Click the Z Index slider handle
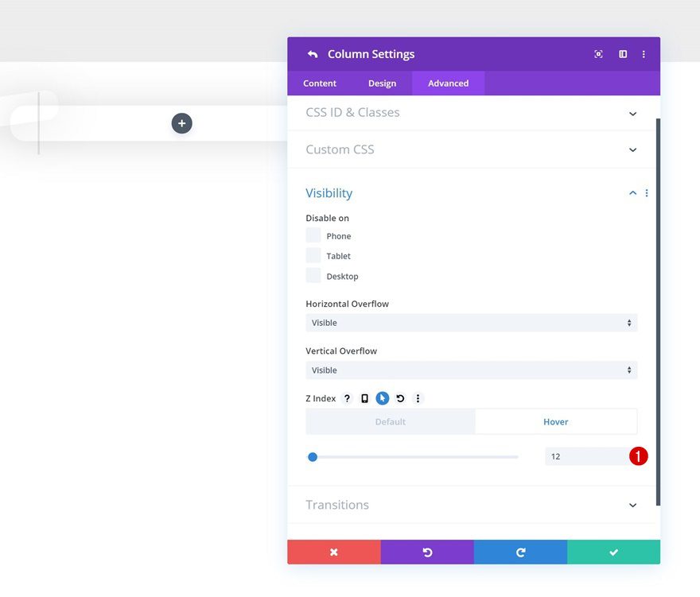The height and width of the screenshot is (597, 700). point(312,456)
